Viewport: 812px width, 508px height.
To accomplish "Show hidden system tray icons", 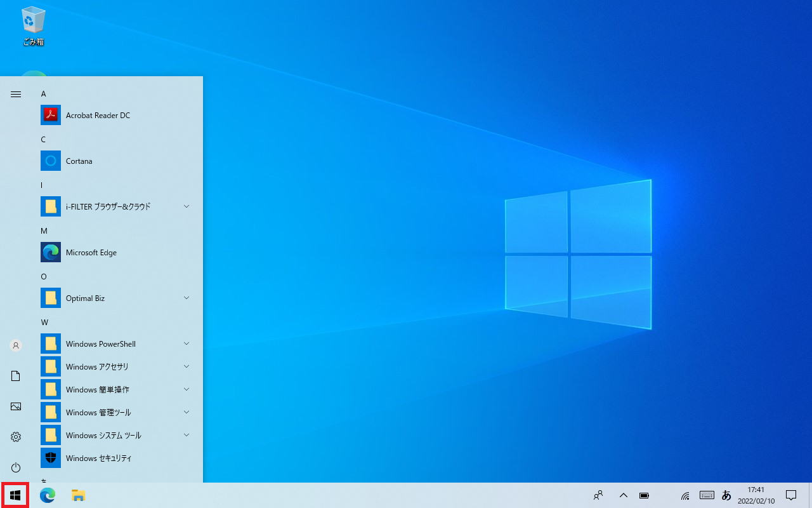I will point(623,495).
